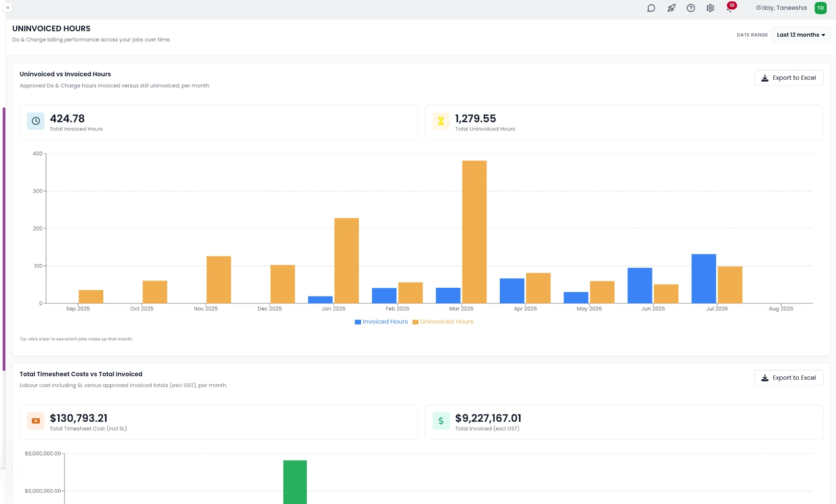836x504 pixels.
Task: Click the 1,279.55 total uninvoiced hours value
Action: click(475, 119)
